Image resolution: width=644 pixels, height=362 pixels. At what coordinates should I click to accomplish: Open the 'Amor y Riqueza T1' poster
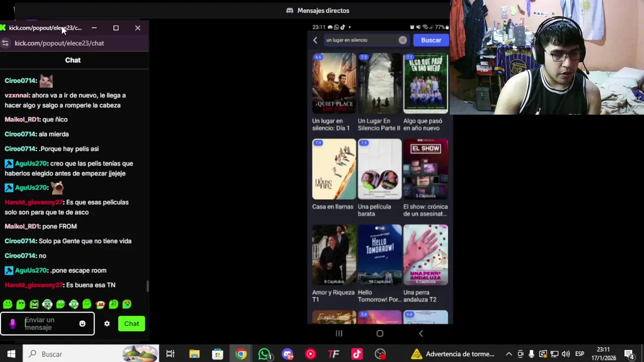point(334,255)
